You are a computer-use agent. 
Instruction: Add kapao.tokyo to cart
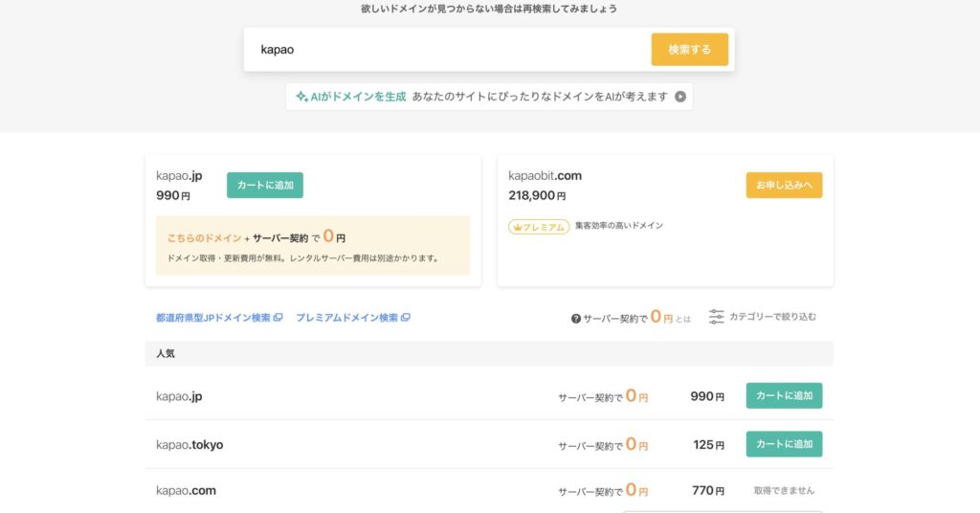[x=784, y=444]
